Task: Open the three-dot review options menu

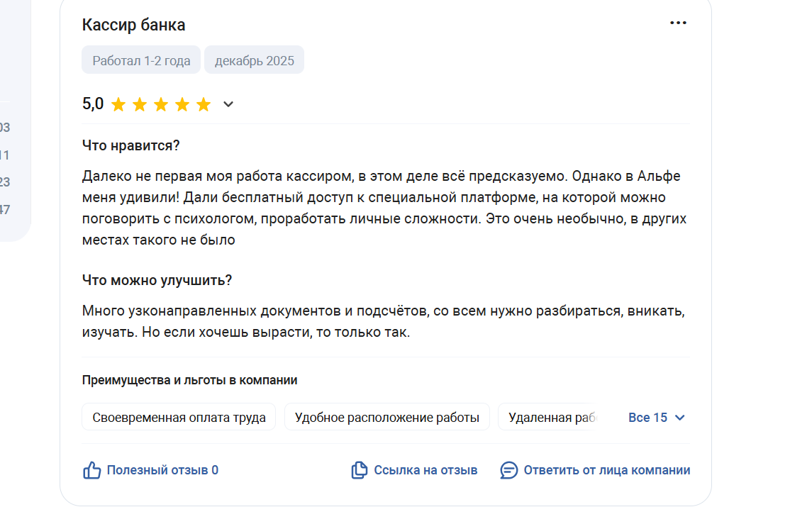Action: [678, 23]
